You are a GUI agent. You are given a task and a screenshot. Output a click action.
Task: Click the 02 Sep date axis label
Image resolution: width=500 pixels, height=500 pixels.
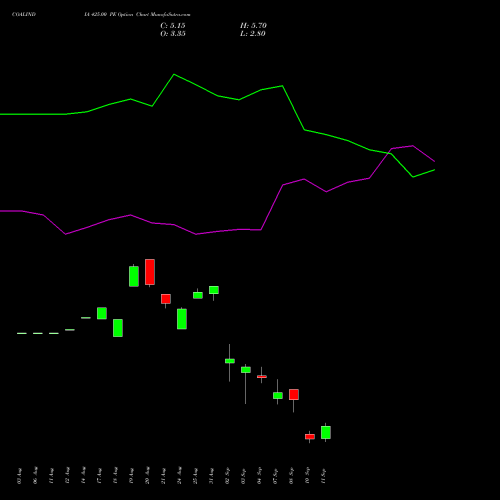tap(227, 476)
